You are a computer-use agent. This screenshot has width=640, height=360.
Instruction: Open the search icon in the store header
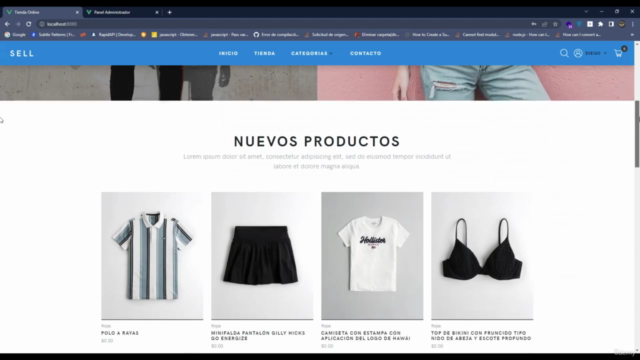point(564,53)
